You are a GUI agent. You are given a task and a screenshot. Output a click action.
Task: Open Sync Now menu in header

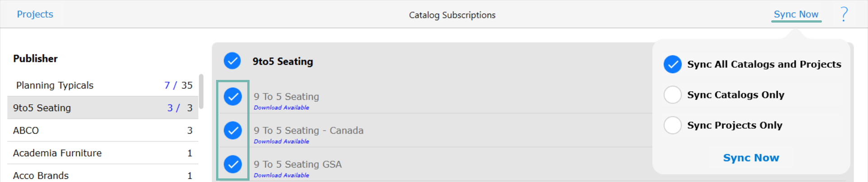click(x=796, y=14)
